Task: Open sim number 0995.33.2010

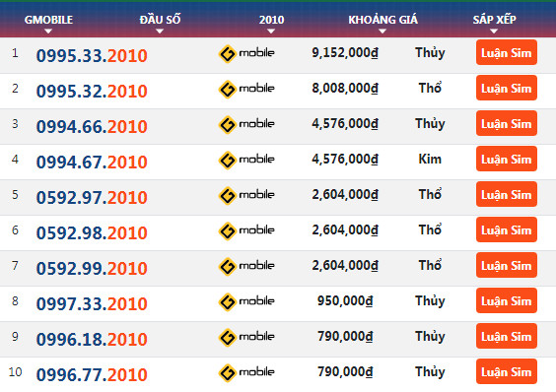Action: (92, 55)
